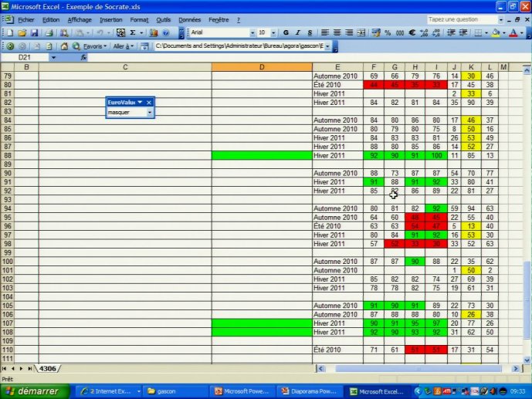The image size is (532, 399).
Task: Open a file with the folder icon
Action: click(22, 33)
